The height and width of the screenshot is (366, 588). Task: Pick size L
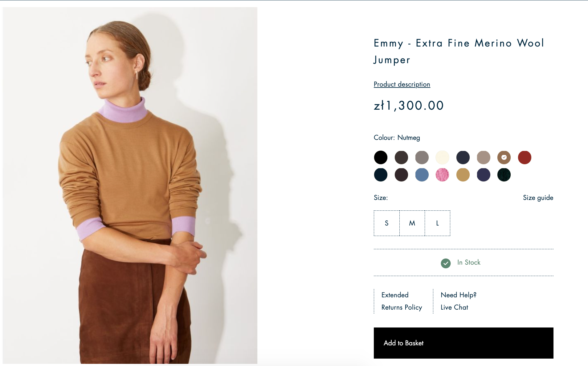point(437,223)
